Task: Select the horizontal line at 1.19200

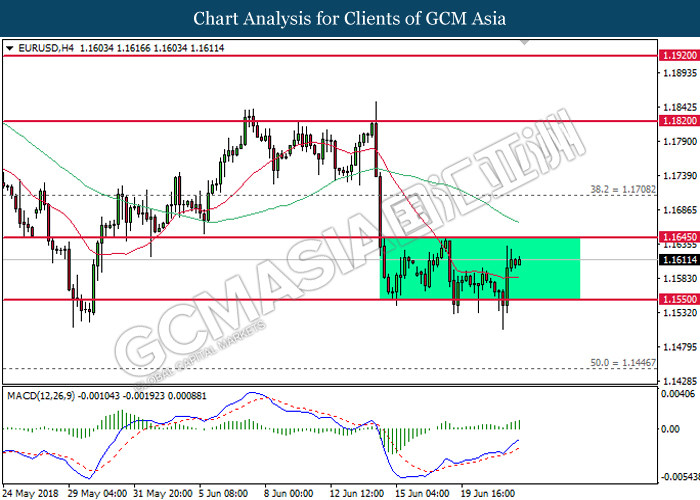Action: click(329, 56)
